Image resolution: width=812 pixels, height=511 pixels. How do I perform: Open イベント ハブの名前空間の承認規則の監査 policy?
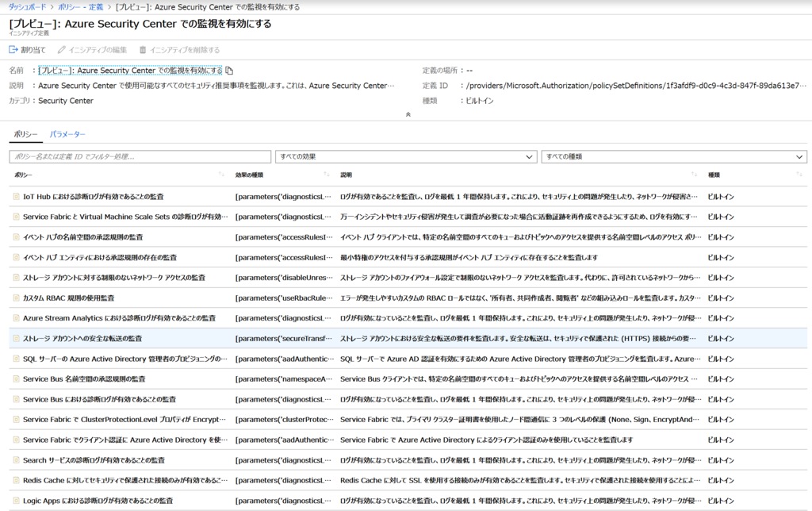coord(82,236)
